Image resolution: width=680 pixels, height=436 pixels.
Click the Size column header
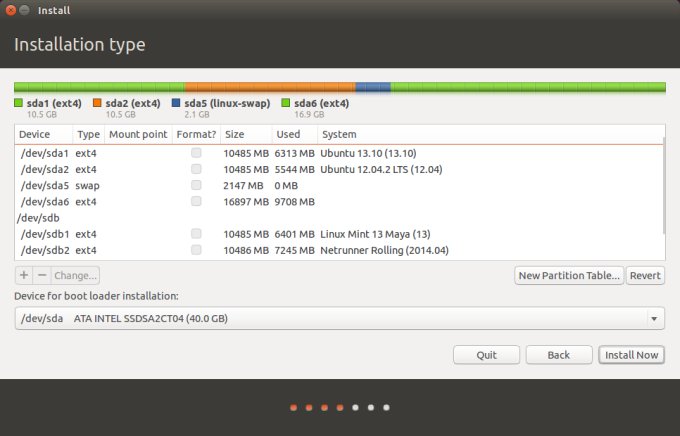pyautogui.click(x=246, y=134)
